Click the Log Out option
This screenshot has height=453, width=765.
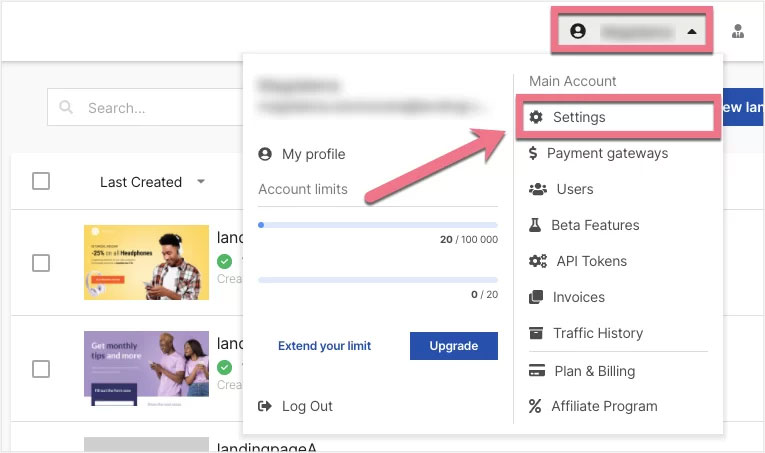pyautogui.click(x=307, y=406)
